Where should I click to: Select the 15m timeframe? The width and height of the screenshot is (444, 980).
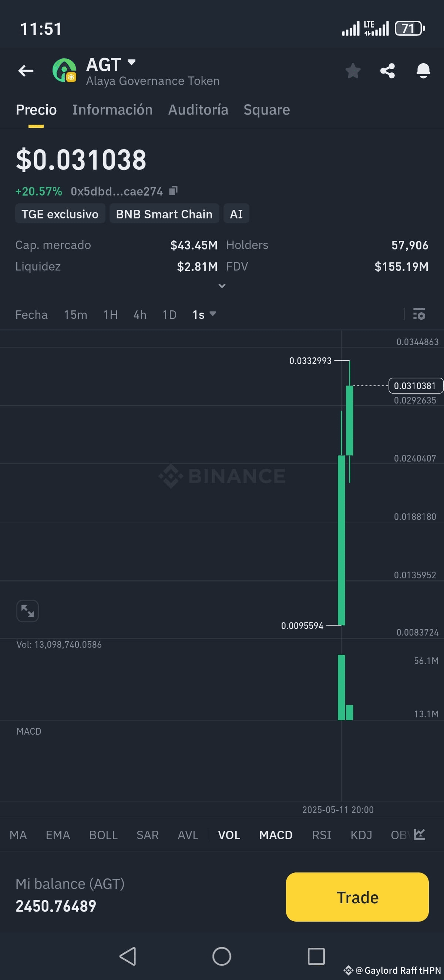tap(75, 314)
